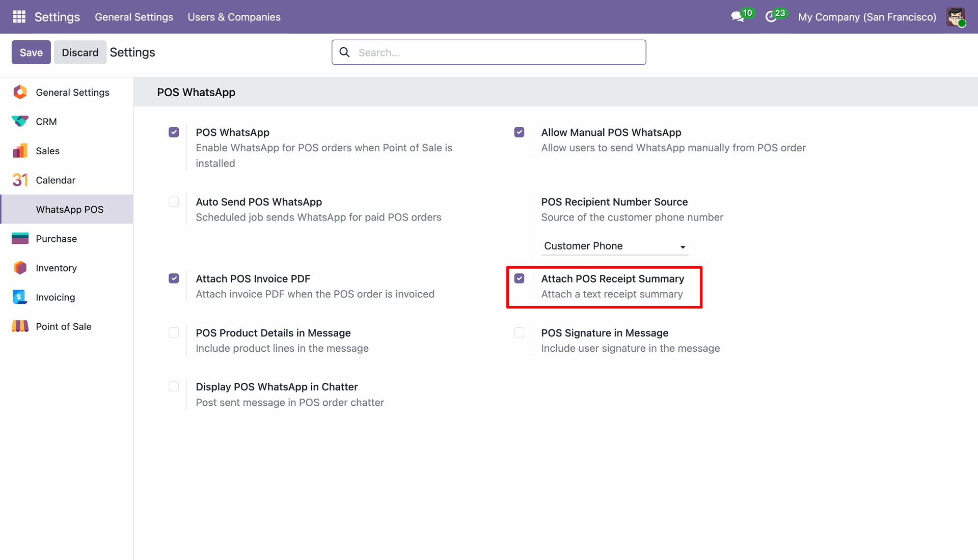
Task: Click the CRM app icon
Action: (20, 122)
